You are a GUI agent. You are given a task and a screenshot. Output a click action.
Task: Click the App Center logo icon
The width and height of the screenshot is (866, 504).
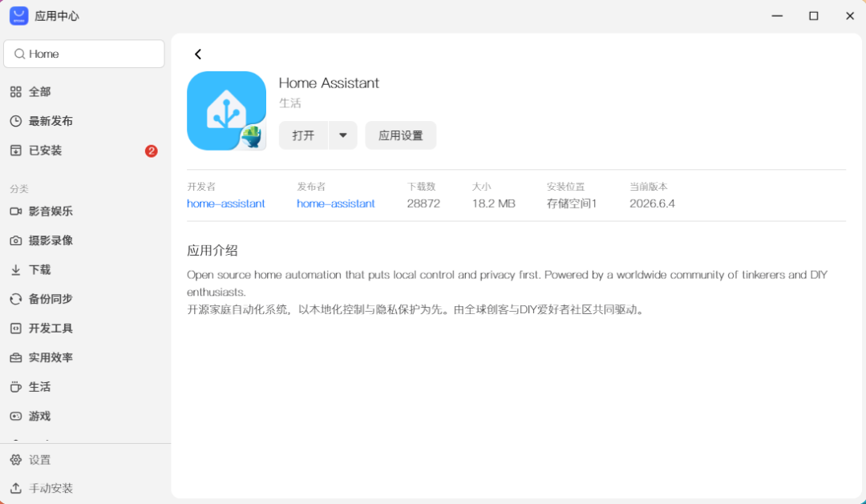pyautogui.click(x=18, y=16)
